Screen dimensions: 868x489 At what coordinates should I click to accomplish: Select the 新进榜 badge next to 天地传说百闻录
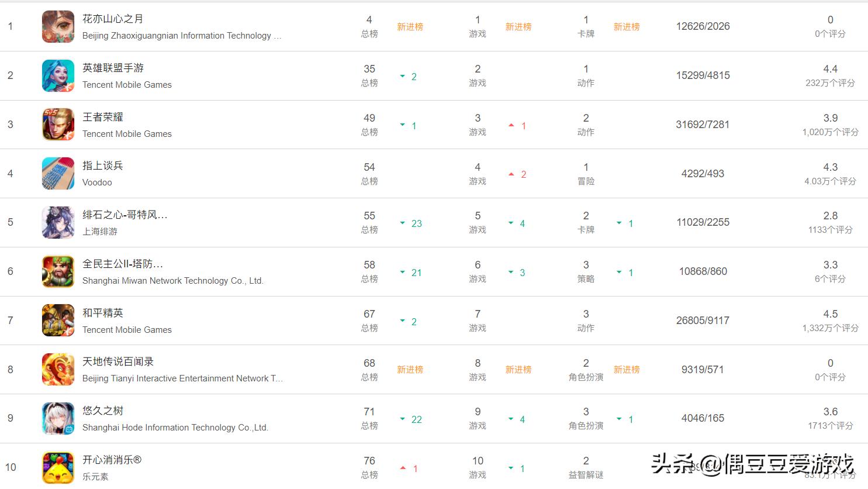[410, 369]
